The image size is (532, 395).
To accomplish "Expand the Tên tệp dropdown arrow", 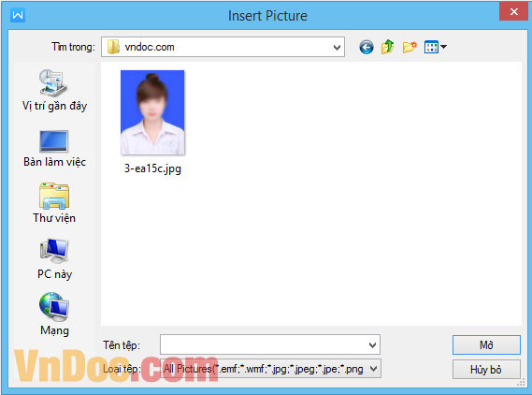I will click(372, 345).
